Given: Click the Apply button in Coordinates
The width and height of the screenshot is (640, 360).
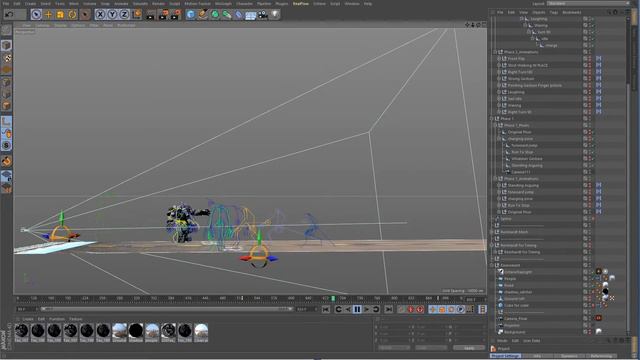Looking at the screenshot, I should click(x=469, y=348).
